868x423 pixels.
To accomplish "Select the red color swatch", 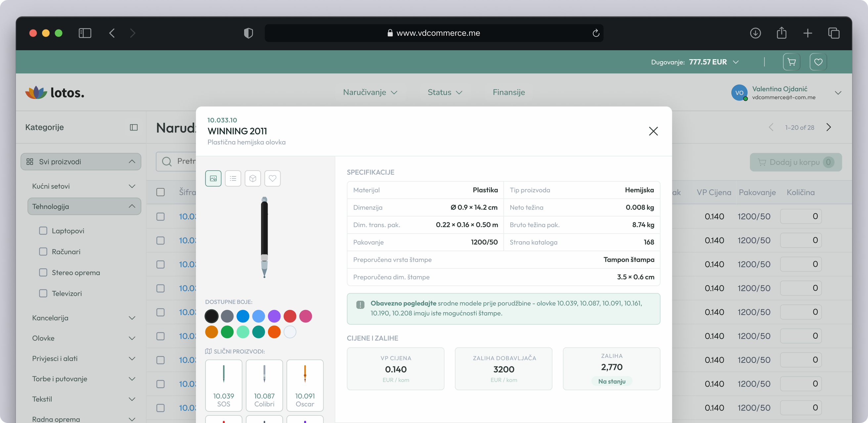I will pyautogui.click(x=290, y=316).
